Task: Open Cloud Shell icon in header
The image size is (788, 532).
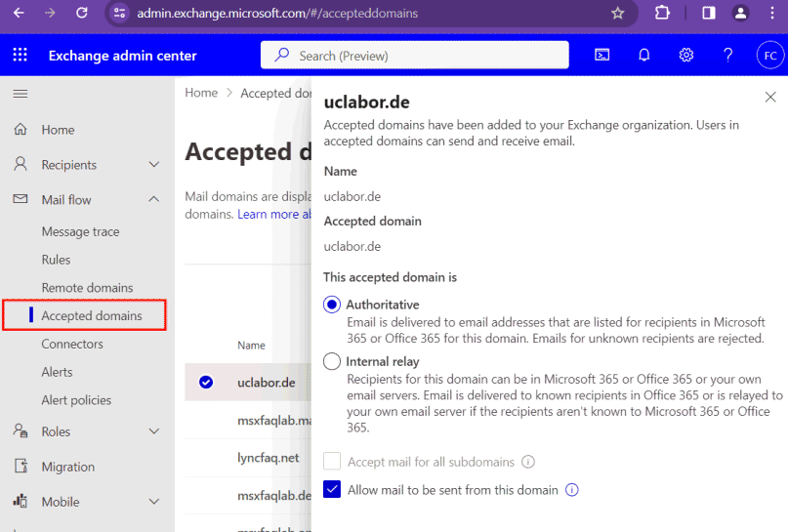Action: tap(602, 55)
